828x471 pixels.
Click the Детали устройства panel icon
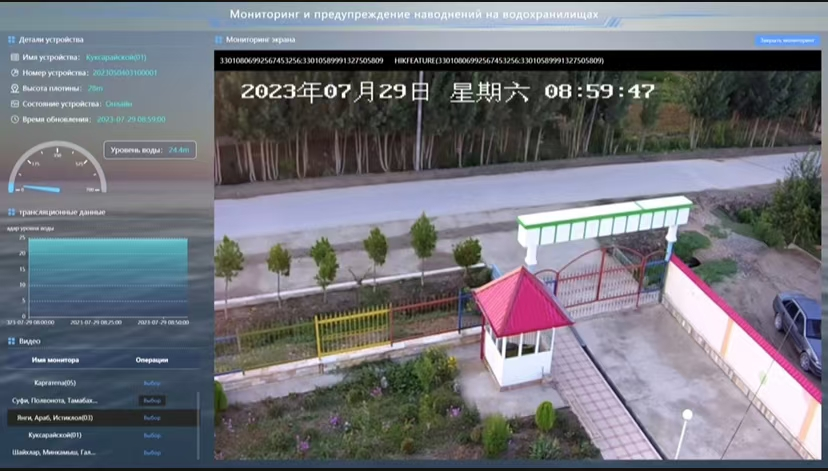[11, 40]
